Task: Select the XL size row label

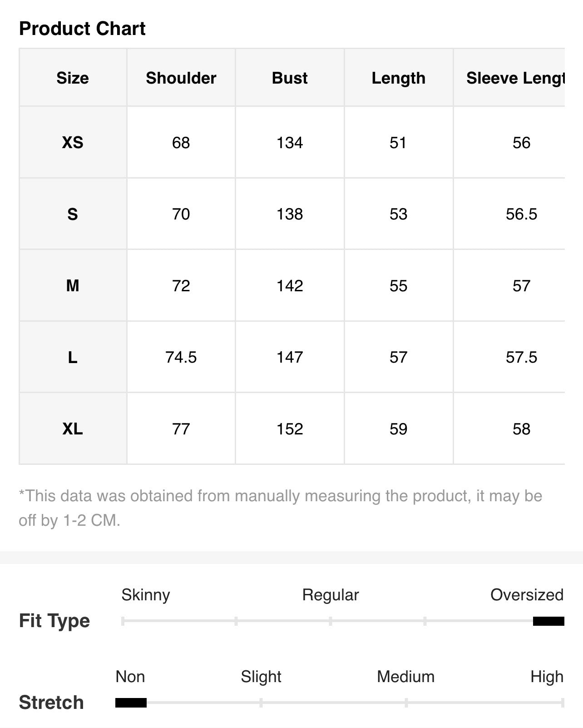Action: tap(73, 429)
